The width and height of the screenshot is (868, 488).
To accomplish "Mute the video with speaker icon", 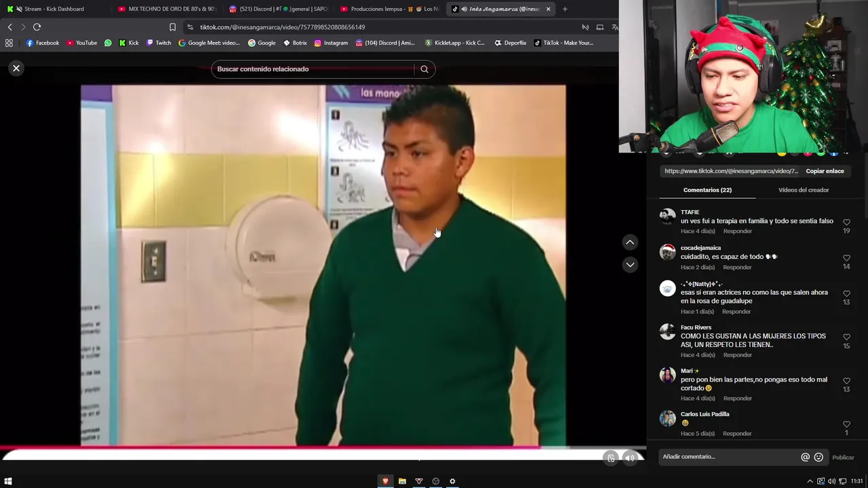I will (x=630, y=457).
